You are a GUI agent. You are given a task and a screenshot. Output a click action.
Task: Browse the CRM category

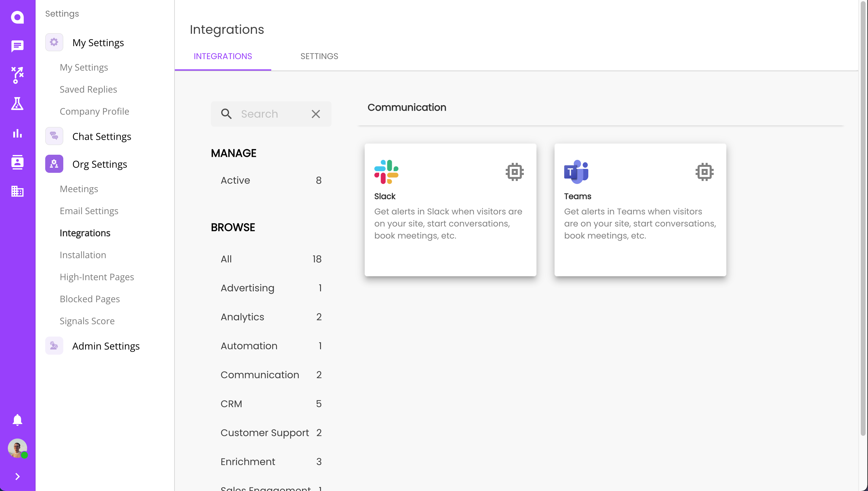click(271, 404)
